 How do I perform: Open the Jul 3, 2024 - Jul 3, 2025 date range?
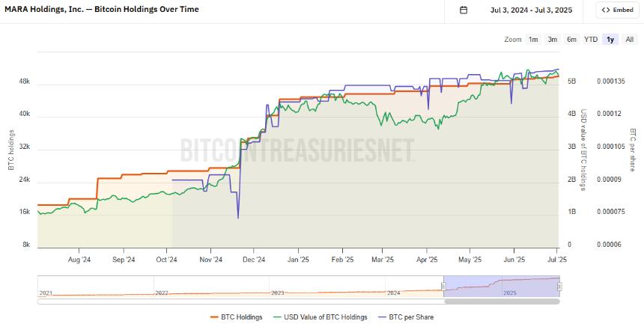531,10
